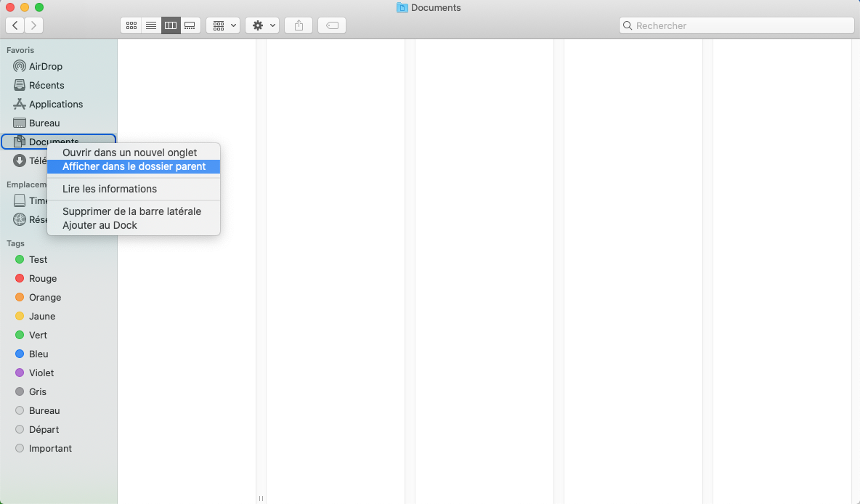The width and height of the screenshot is (860, 504).
Task: Select the gallery view button
Action: coord(190,25)
